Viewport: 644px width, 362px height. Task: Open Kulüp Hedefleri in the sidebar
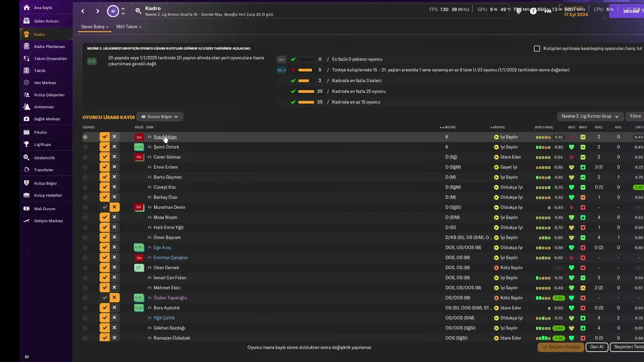[48, 196]
